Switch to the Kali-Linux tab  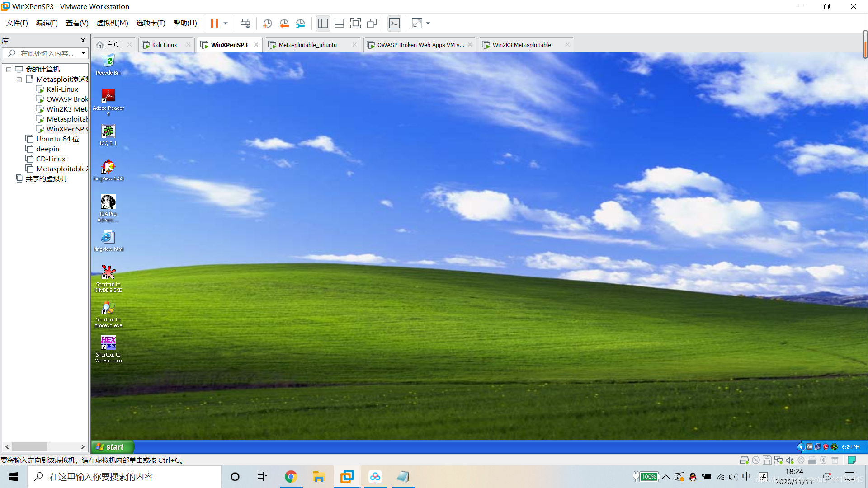click(x=165, y=45)
